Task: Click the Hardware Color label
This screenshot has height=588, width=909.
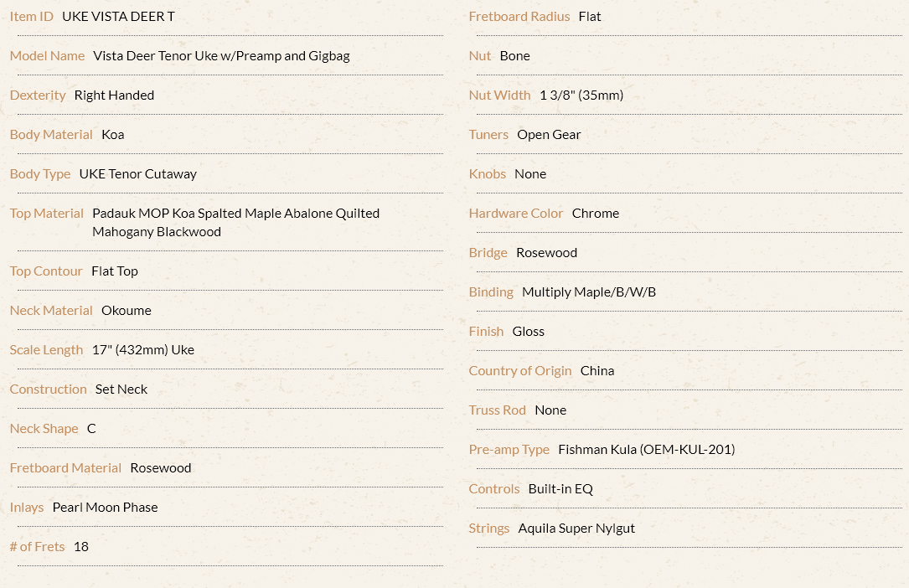Action: [x=516, y=214]
